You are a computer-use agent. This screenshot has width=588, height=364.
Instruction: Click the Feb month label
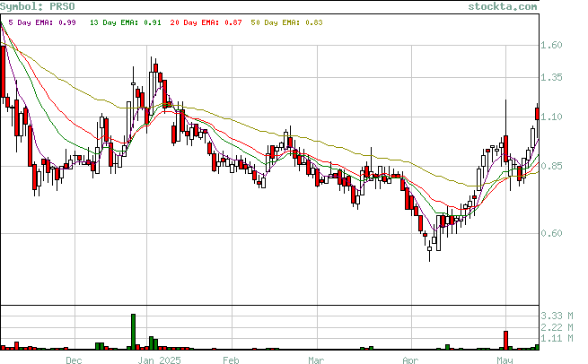pos(231,360)
